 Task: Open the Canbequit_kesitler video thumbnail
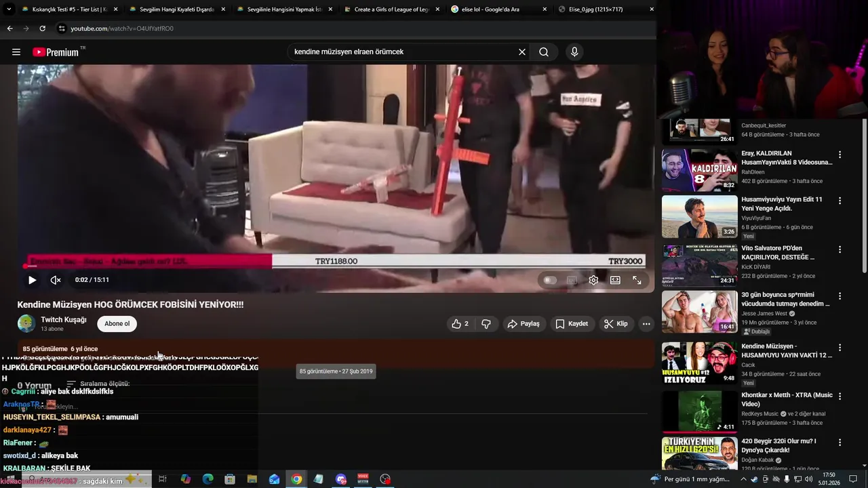(699, 131)
